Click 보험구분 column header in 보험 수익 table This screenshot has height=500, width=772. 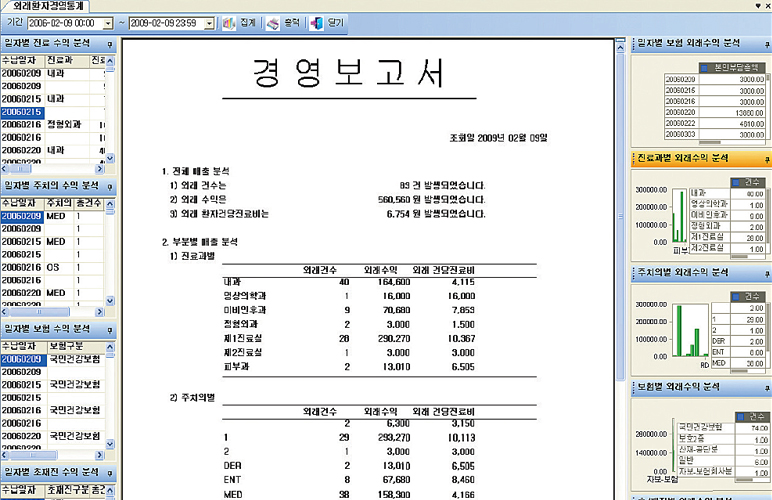76,346
